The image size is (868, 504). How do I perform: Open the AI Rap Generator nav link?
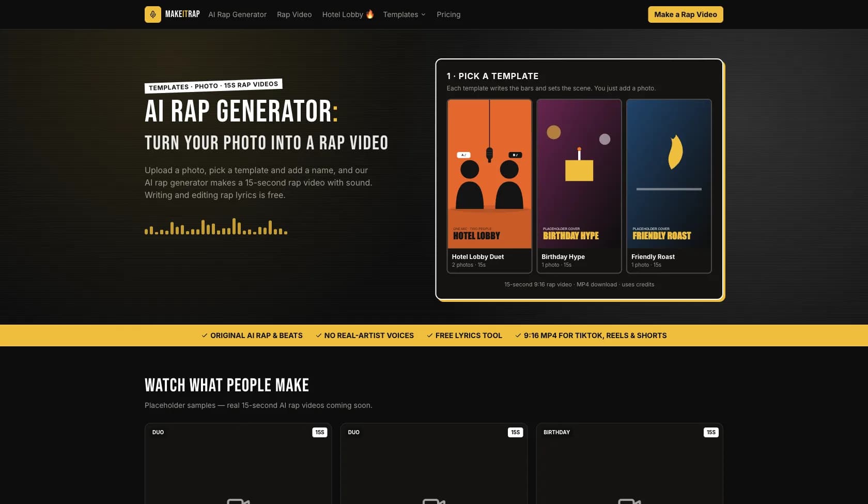point(238,14)
